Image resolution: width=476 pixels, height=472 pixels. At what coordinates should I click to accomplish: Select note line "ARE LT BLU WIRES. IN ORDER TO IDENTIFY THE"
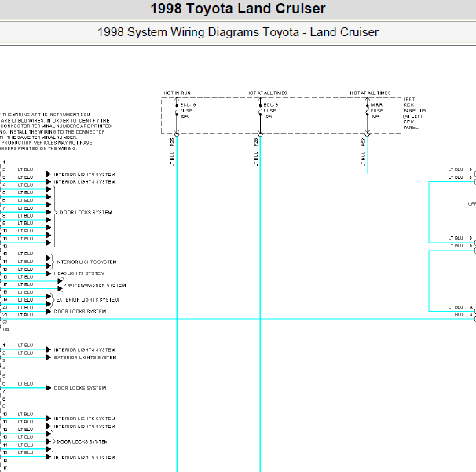coord(55,120)
